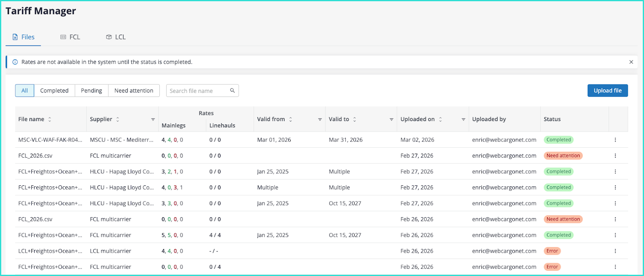Click the Upload file button

[x=607, y=91]
